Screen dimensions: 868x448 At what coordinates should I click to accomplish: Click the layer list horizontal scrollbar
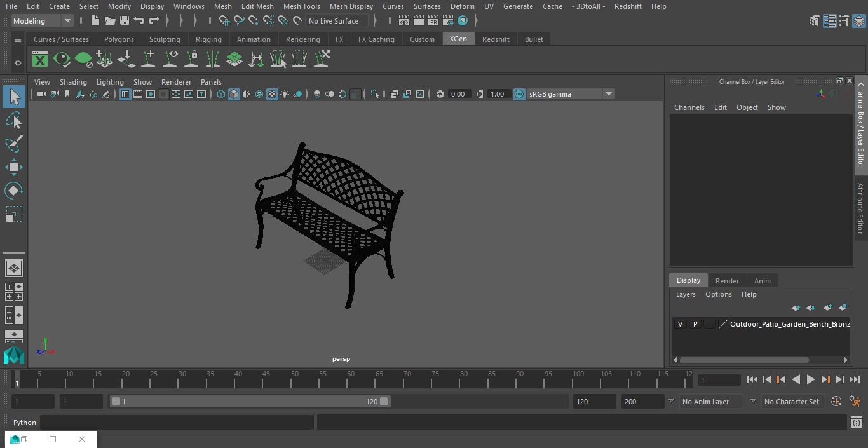744,360
